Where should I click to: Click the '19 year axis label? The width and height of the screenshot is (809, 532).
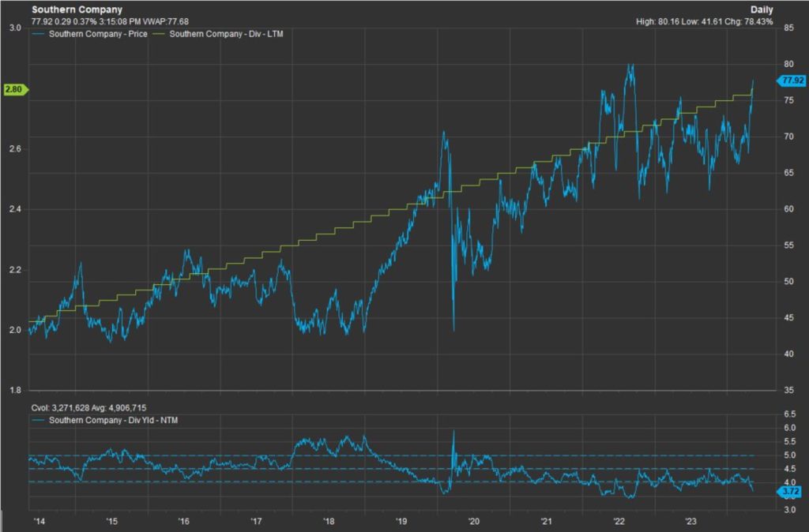pos(401,521)
